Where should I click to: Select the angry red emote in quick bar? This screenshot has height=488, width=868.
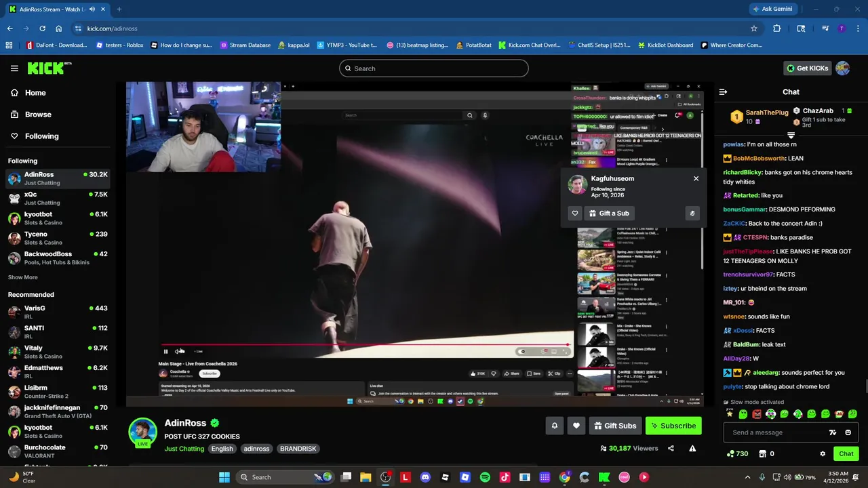757,414
